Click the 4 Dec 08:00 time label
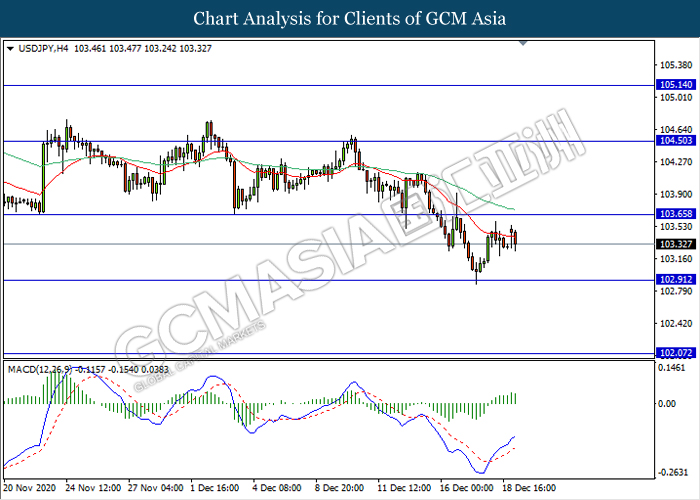Image resolution: width=700 pixels, height=500 pixels. point(277,488)
